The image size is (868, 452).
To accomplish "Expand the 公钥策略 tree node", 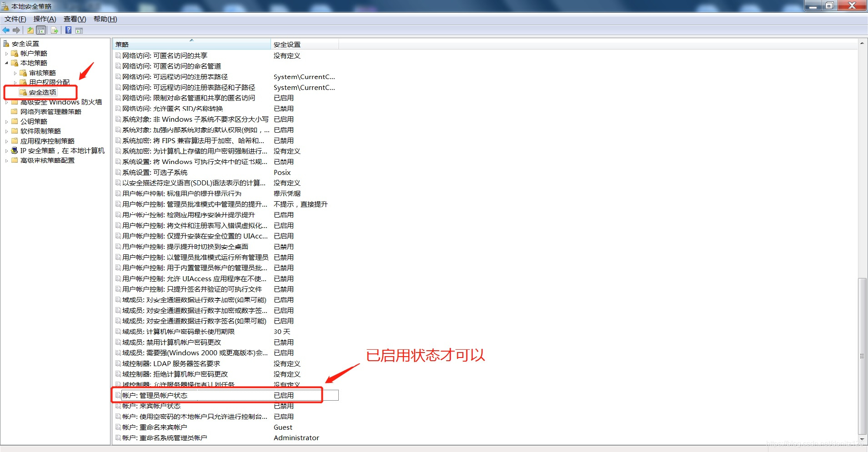I will (x=6, y=121).
